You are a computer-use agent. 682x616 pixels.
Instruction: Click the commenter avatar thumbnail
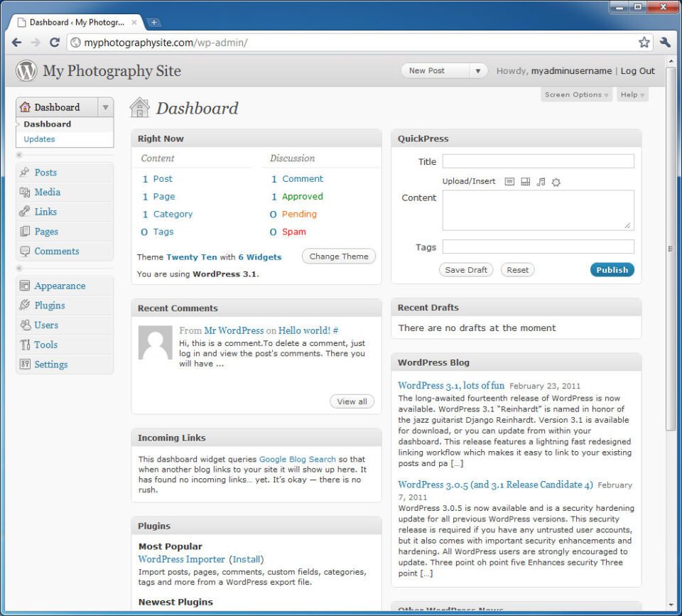tap(156, 342)
